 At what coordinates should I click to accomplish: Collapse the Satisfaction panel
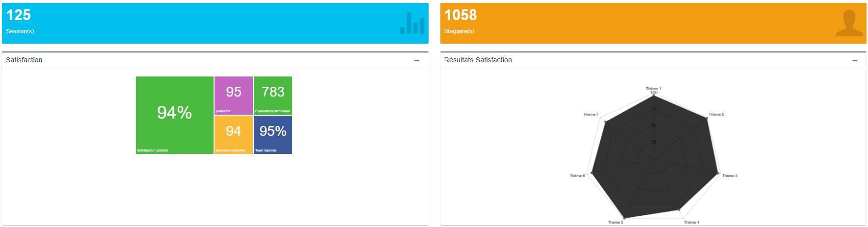pos(417,61)
